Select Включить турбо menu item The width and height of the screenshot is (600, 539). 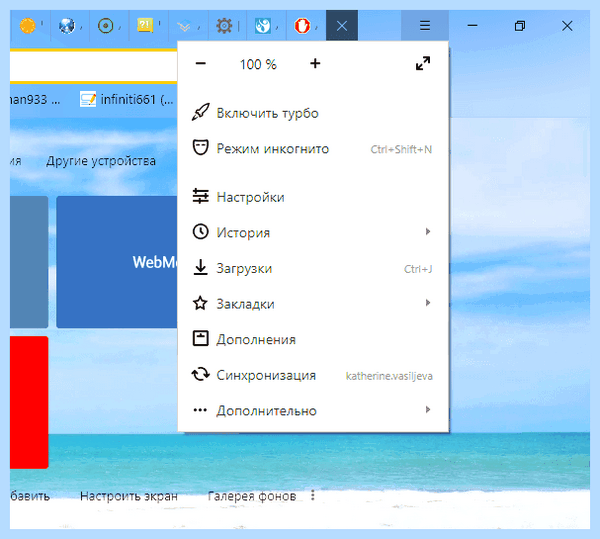pyautogui.click(x=313, y=113)
